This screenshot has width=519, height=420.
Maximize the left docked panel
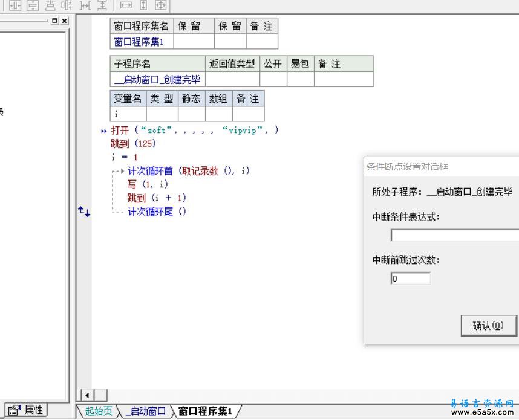pos(54,21)
